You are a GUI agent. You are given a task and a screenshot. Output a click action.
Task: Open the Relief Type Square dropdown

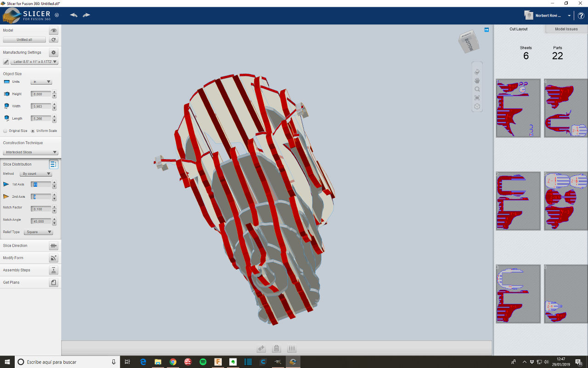point(38,232)
